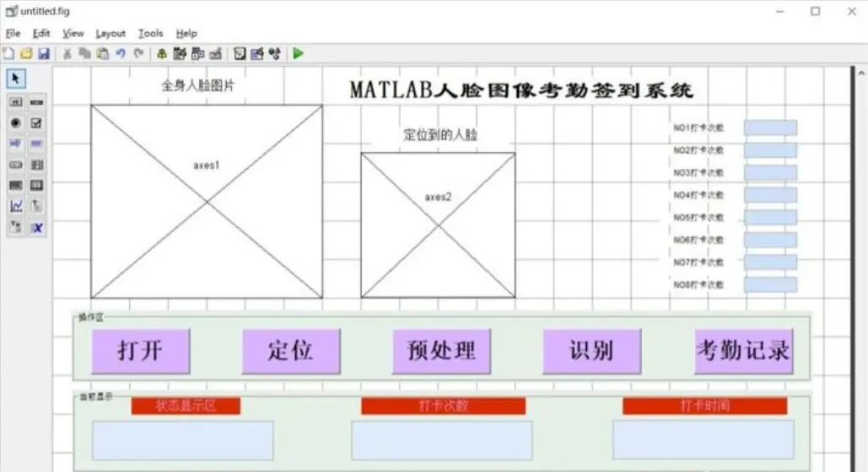This screenshot has height=472, width=868.
Task: Open the Layout menu
Action: (111, 33)
